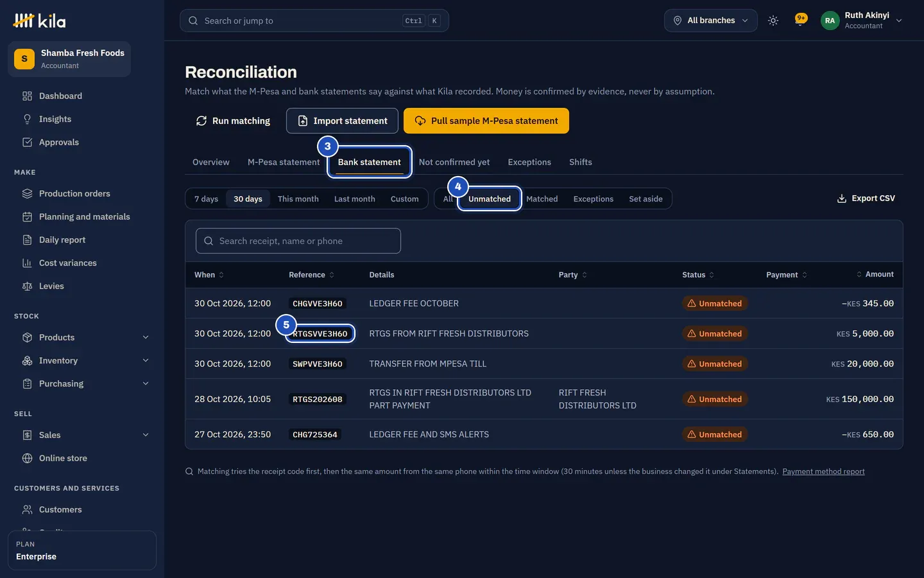Click the Dashboard grid icon

(x=27, y=96)
